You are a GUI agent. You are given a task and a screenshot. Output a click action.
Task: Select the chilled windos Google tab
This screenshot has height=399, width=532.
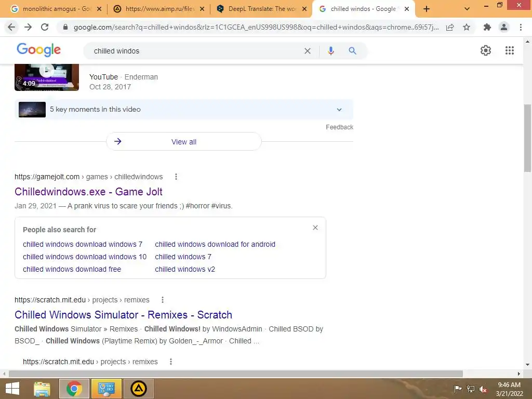point(363,9)
